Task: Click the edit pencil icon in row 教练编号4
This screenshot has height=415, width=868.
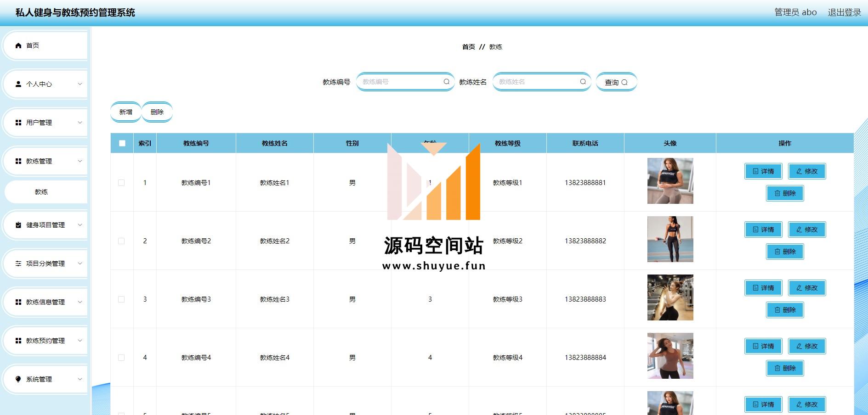Action: (799, 346)
